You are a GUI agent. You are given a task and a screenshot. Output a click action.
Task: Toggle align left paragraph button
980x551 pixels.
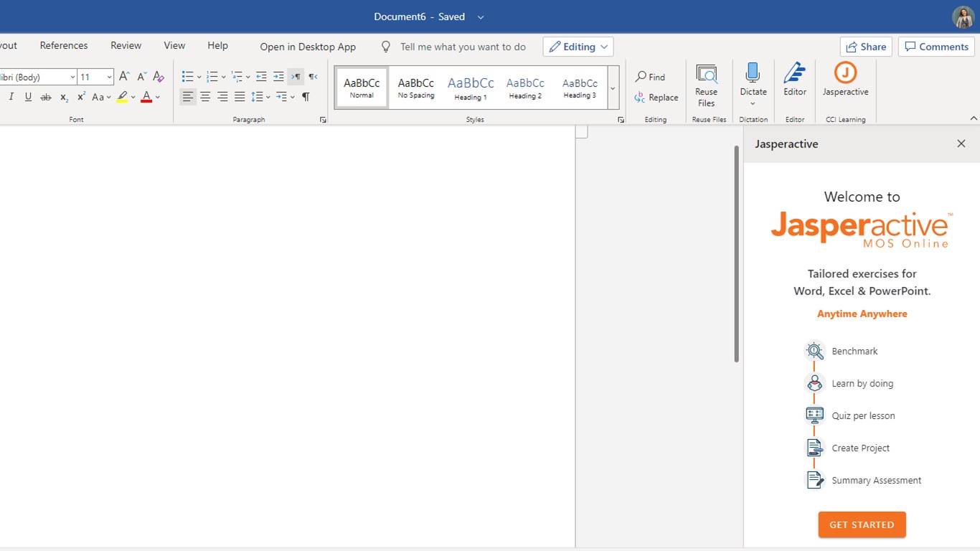pyautogui.click(x=188, y=97)
